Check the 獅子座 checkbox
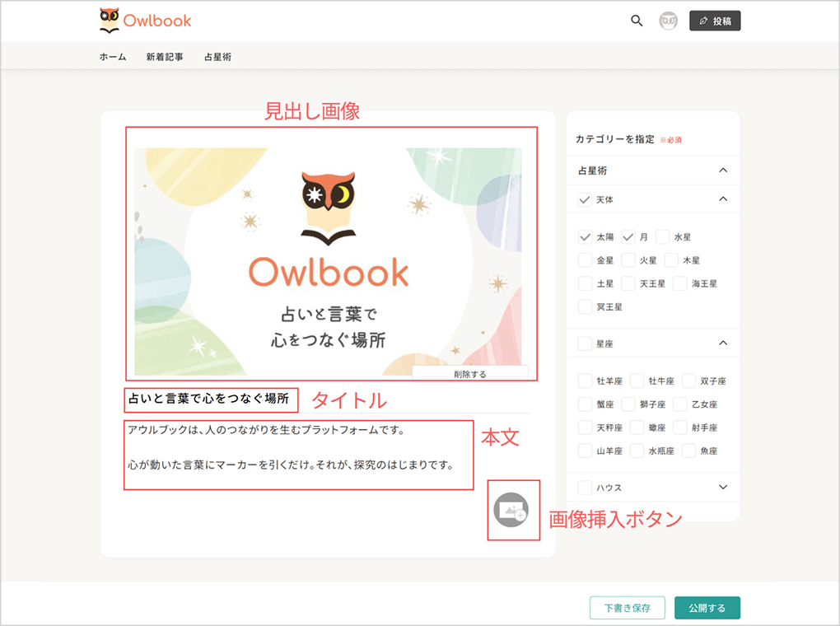This screenshot has width=840, height=626. pos(628,404)
